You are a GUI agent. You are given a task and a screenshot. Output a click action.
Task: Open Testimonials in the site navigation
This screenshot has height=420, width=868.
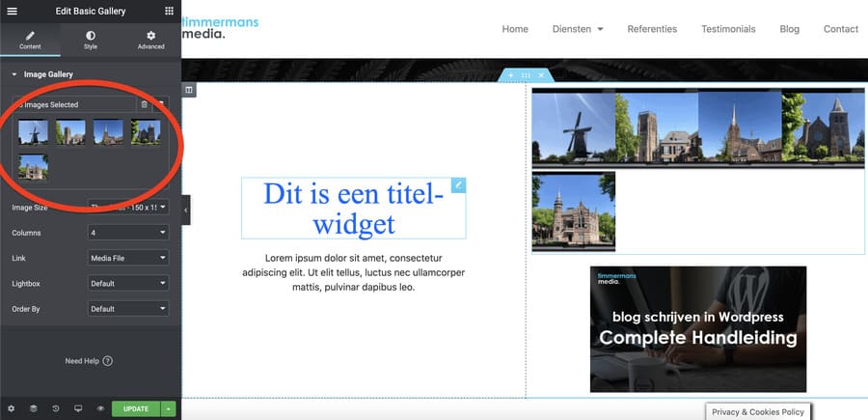(728, 29)
